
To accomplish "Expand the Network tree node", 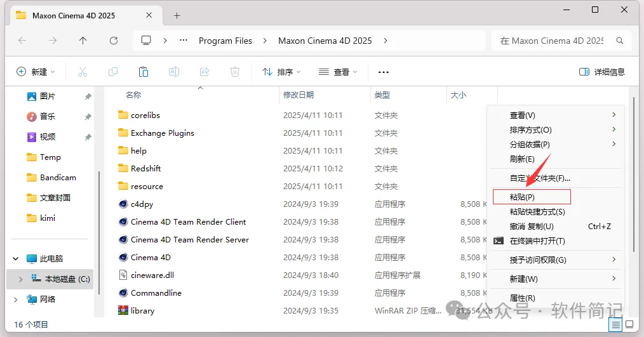I will coord(16,299).
